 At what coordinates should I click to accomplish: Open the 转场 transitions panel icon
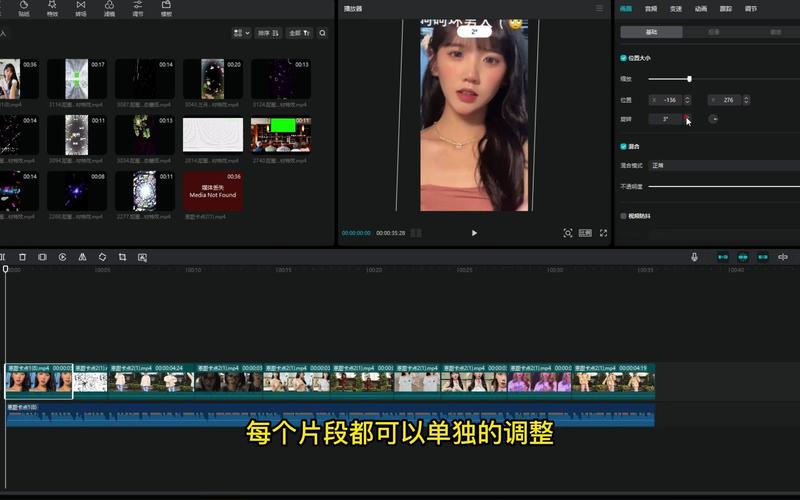coord(81,7)
